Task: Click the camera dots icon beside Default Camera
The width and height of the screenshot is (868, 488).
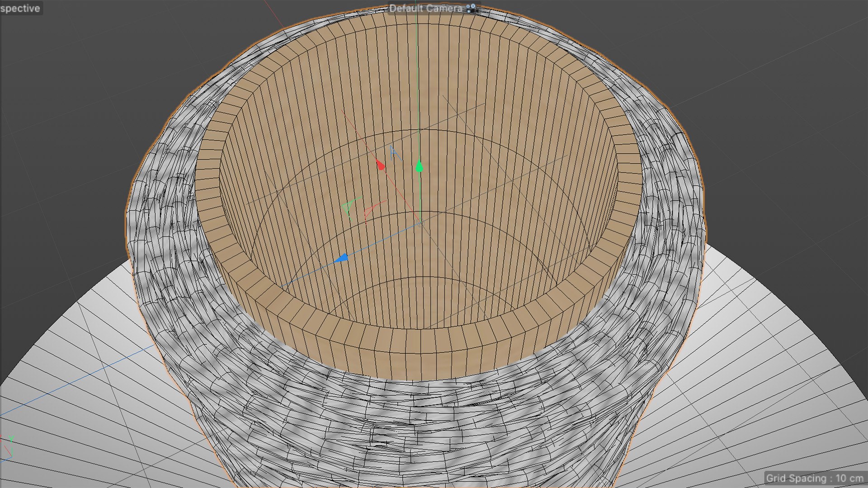Action: (471, 8)
